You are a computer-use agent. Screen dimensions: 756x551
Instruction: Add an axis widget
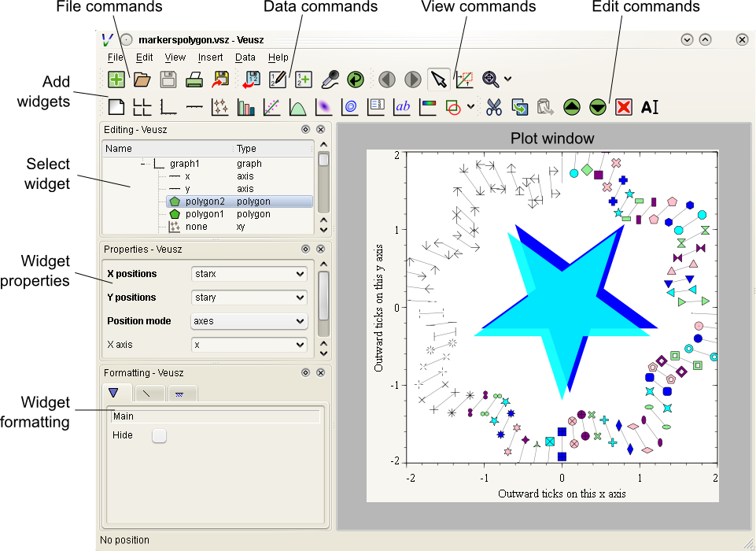click(194, 107)
